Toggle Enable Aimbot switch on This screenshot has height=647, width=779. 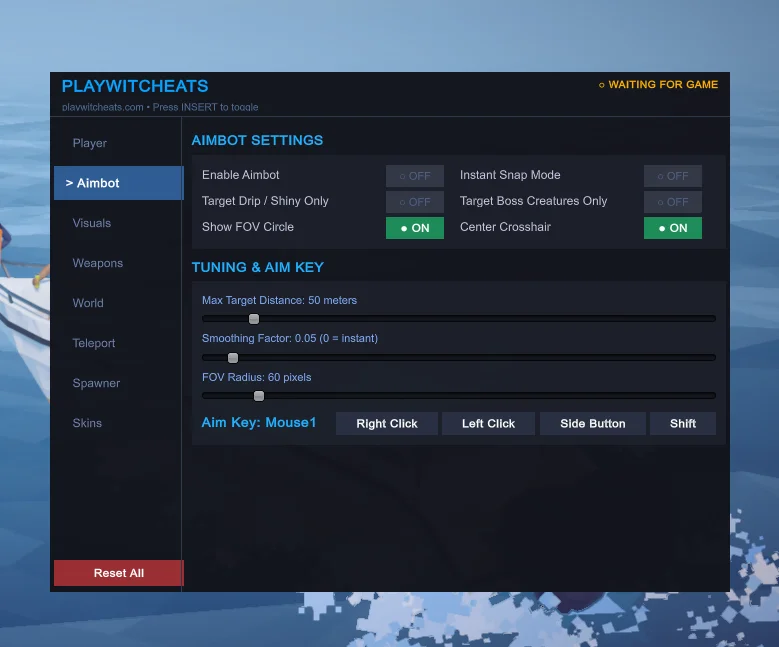[x=415, y=176]
